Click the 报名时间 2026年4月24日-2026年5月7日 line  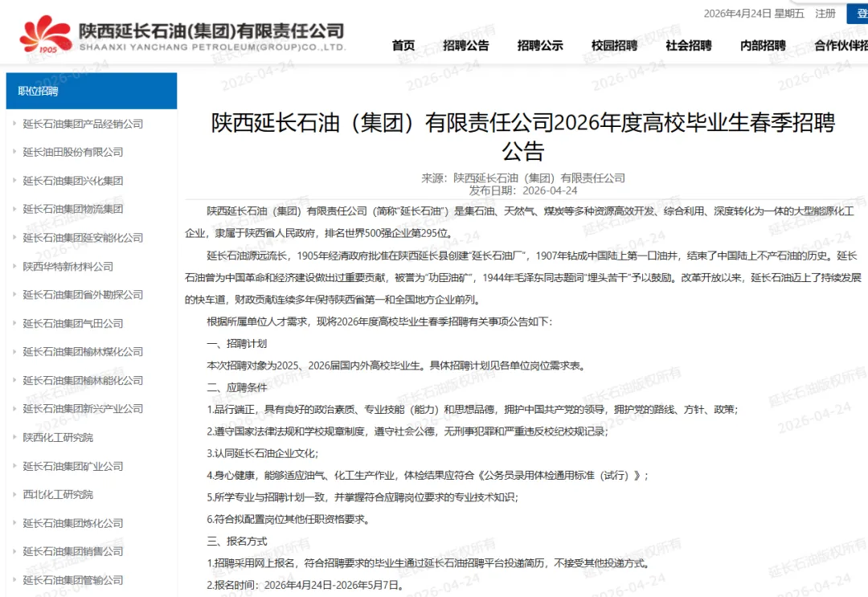[x=305, y=586]
